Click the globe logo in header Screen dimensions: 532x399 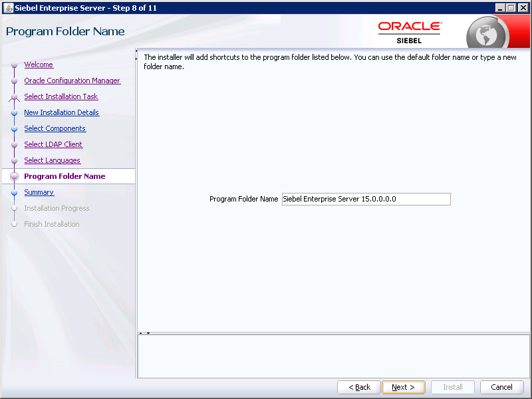487,34
